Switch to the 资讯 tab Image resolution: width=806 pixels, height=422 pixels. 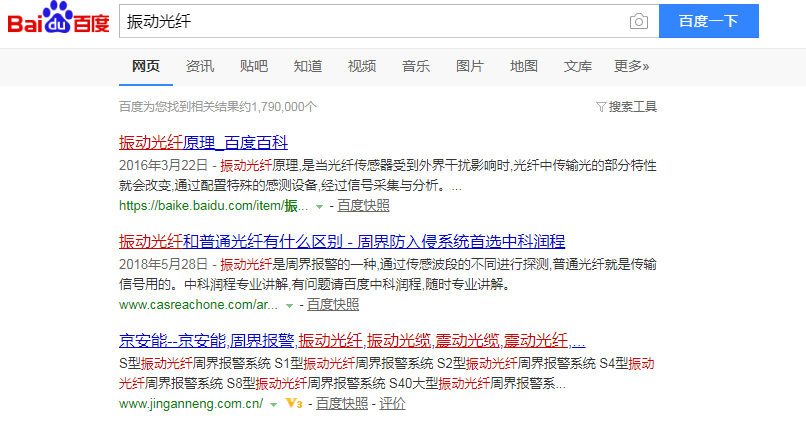point(199,66)
